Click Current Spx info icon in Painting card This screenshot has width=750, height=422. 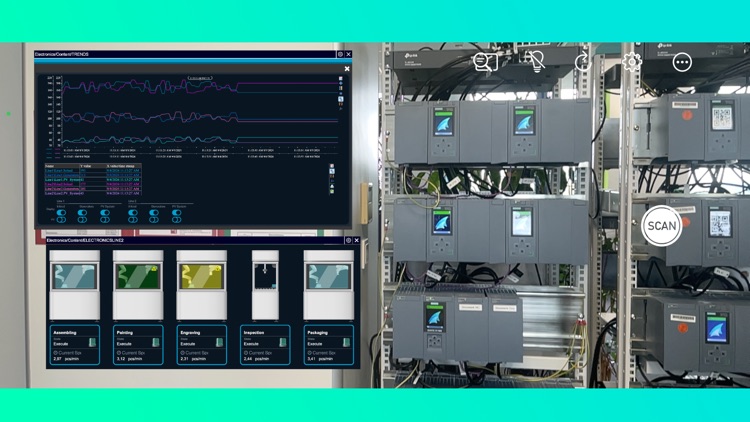pyautogui.click(x=119, y=353)
